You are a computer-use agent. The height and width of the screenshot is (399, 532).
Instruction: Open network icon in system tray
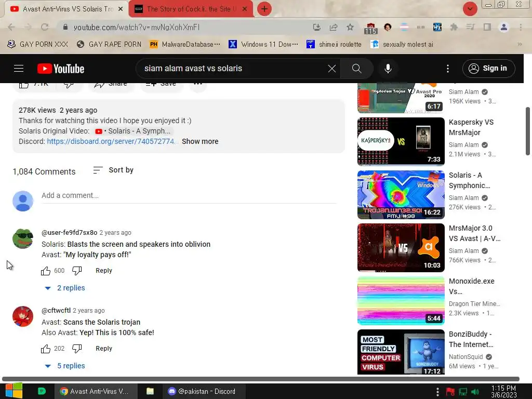463,392
